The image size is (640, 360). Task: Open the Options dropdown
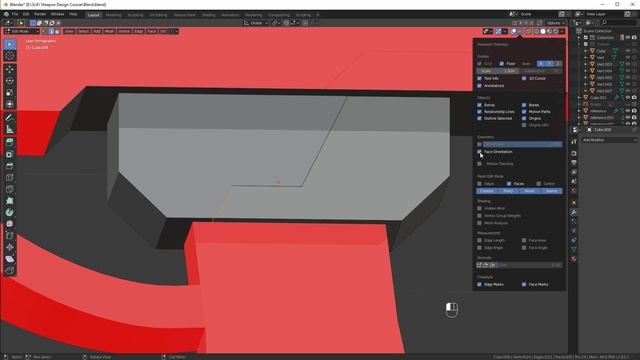tap(556, 23)
